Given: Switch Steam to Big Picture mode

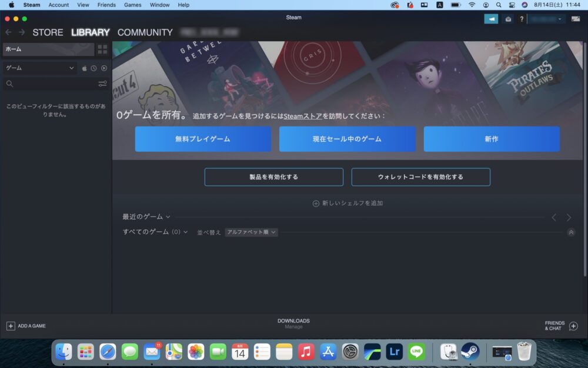Looking at the screenshot, I should pyautogui.click(x=576, y=19).
